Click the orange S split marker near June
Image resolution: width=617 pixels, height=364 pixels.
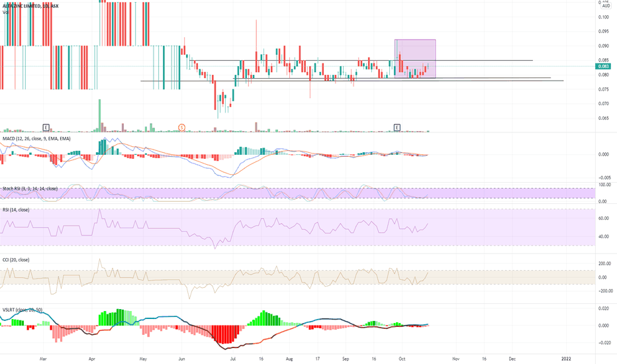[182, 127]
